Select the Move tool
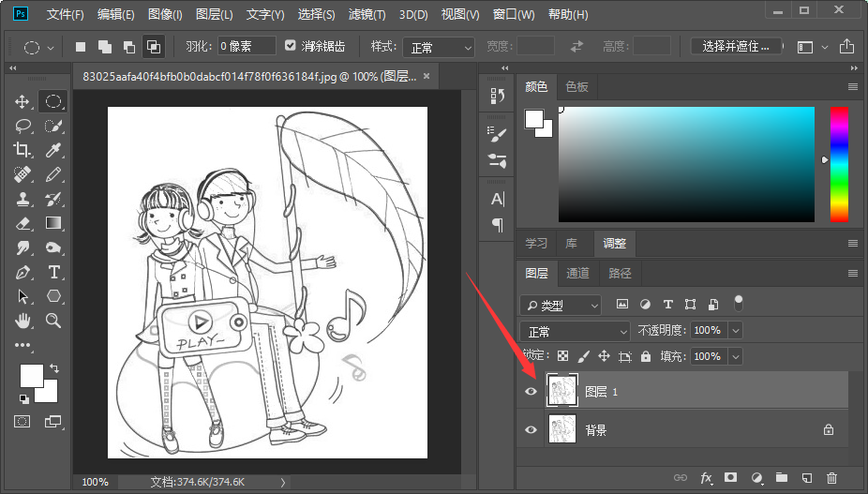 pyautogui.click(x=22, y=102)
